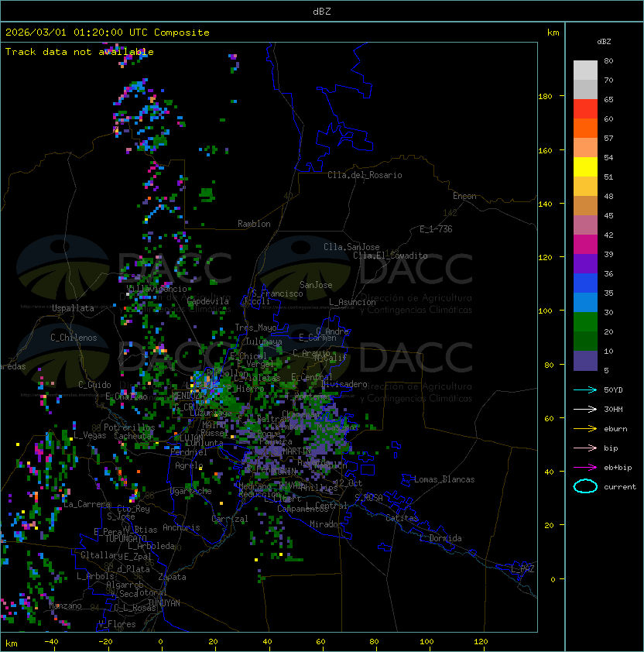Click the L_Asuncion map label

click(352, 302)
